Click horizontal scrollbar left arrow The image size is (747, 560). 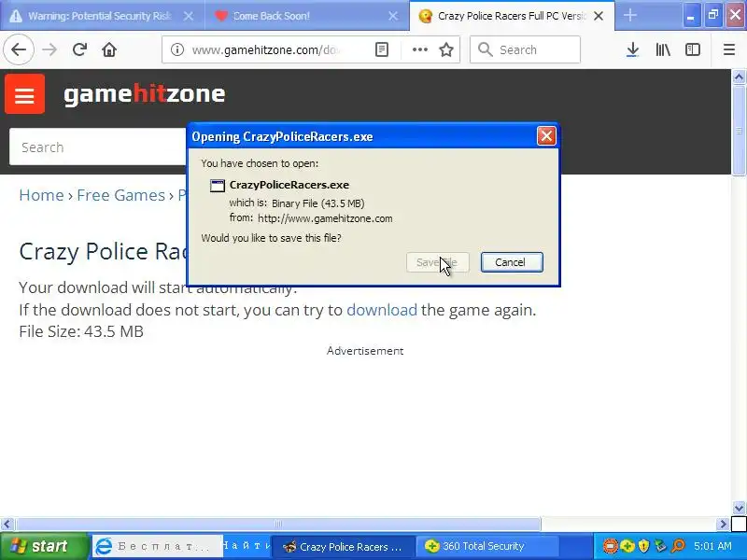[x=7, y=525]
